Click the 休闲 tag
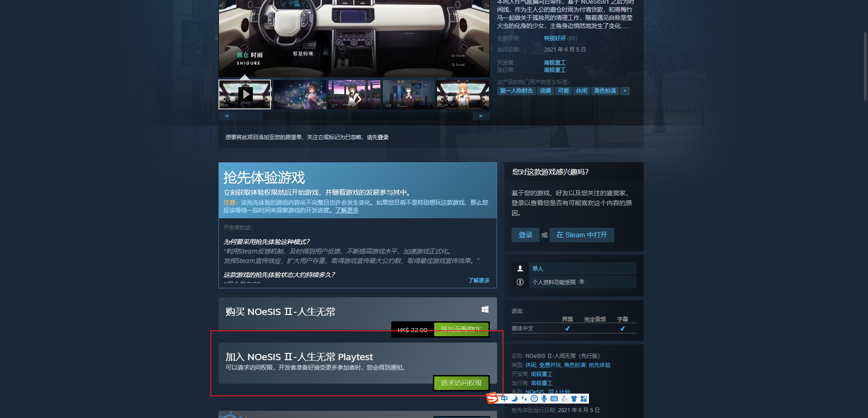 coord(582,91)
